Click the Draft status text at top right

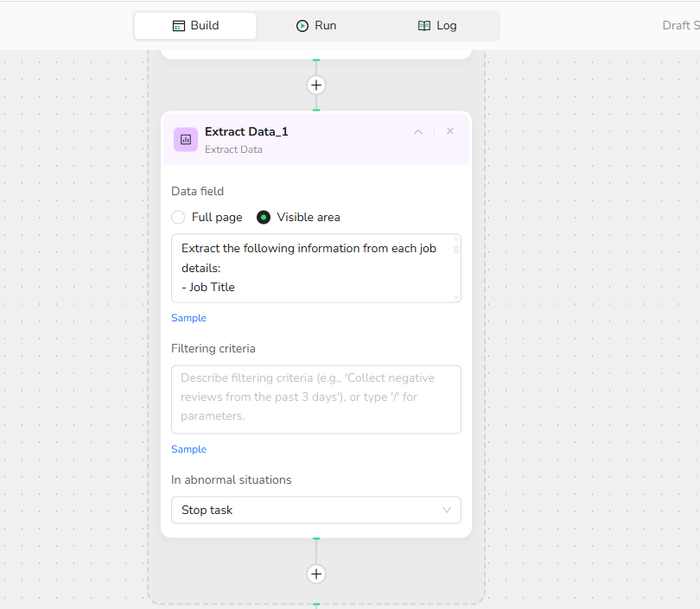click(679, 26)
